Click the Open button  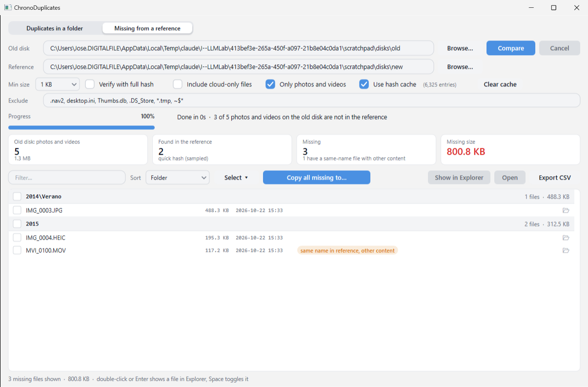(510, 178)
